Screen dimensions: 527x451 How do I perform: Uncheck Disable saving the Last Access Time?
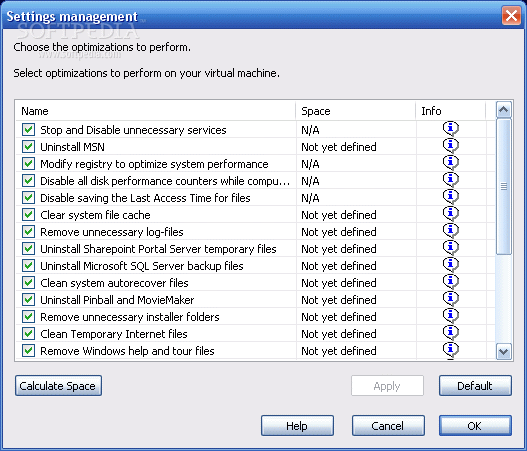point(29,198)
